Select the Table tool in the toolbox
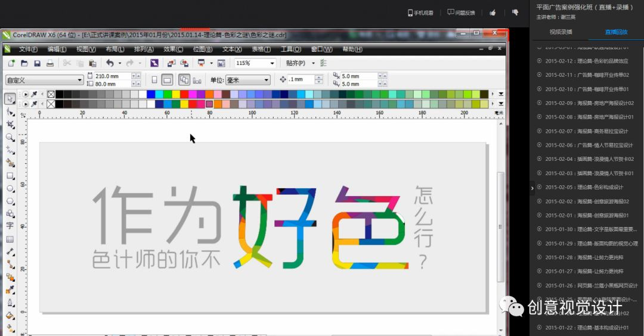Screen dimensions: 644x336 pyautogui.click(x=10, y=239)
